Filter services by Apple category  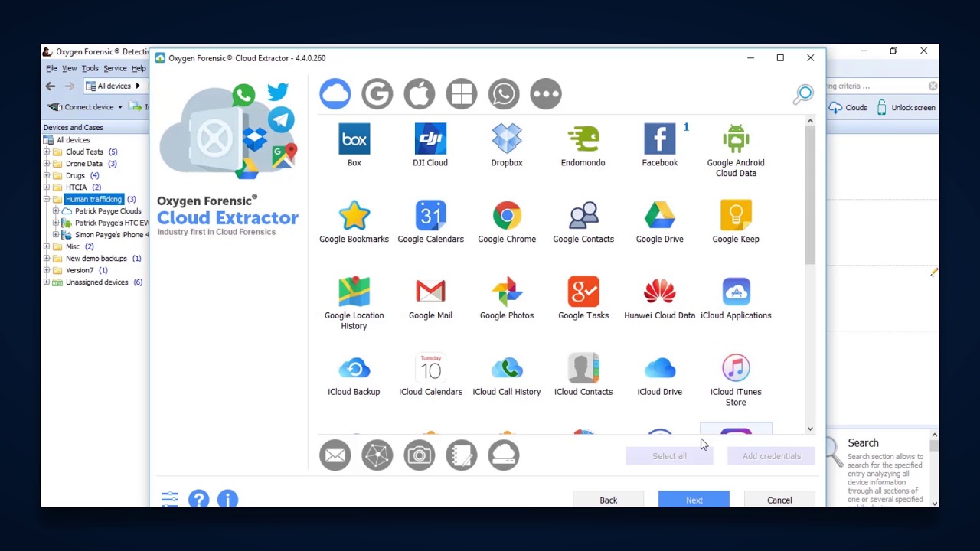419,93
